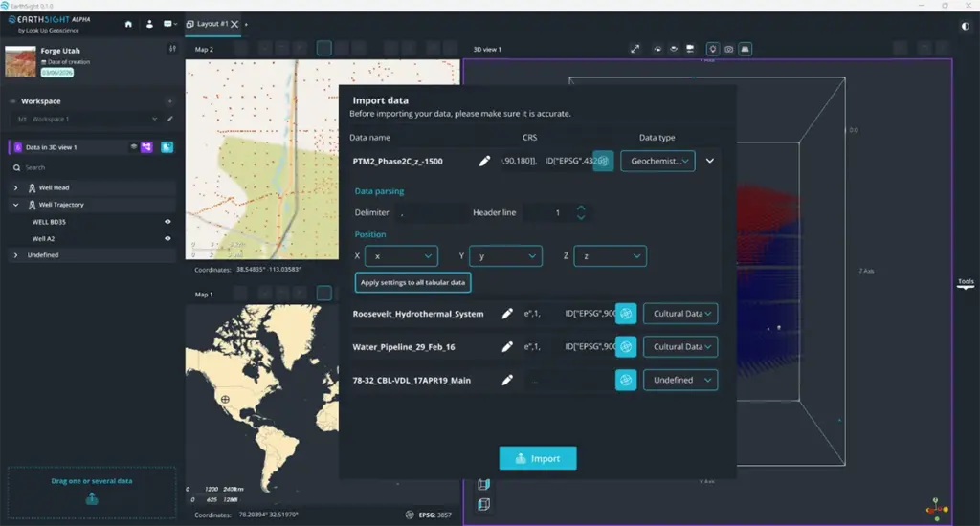Open CRS picker for 78-32_CBL-VDL_17APR19_Main
This screenshot has width=980, height=526.
[626, 380]
